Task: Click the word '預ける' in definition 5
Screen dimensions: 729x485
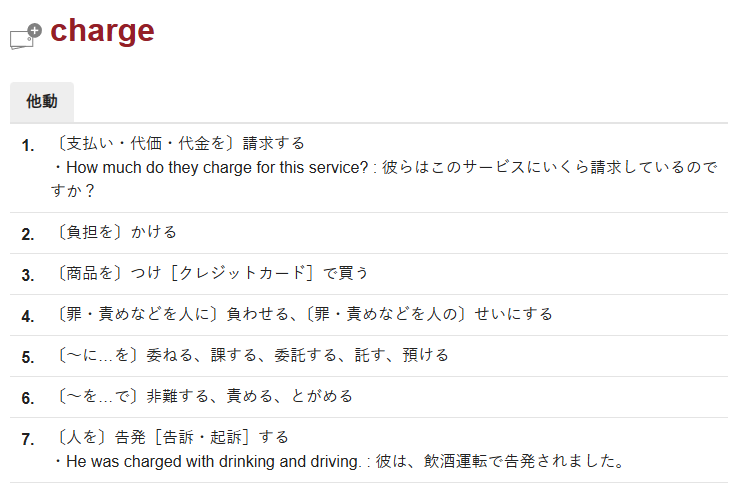Action: [425, 355]
